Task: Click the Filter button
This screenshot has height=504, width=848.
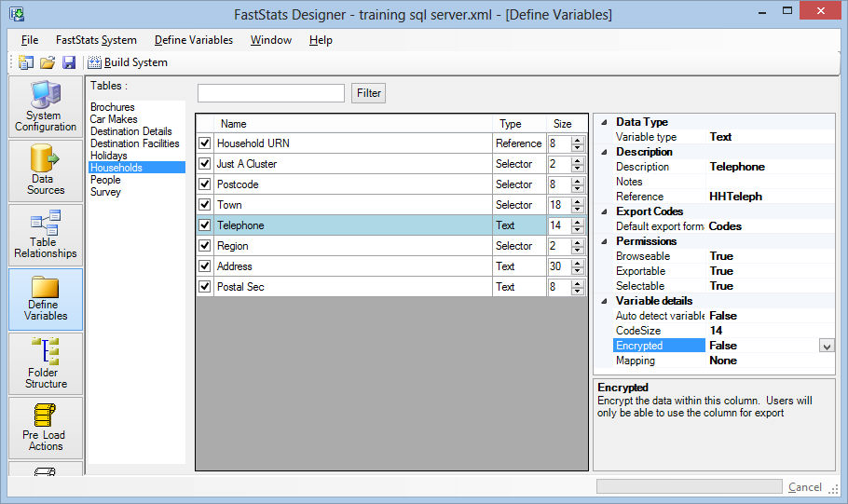Action: (368, 93)
